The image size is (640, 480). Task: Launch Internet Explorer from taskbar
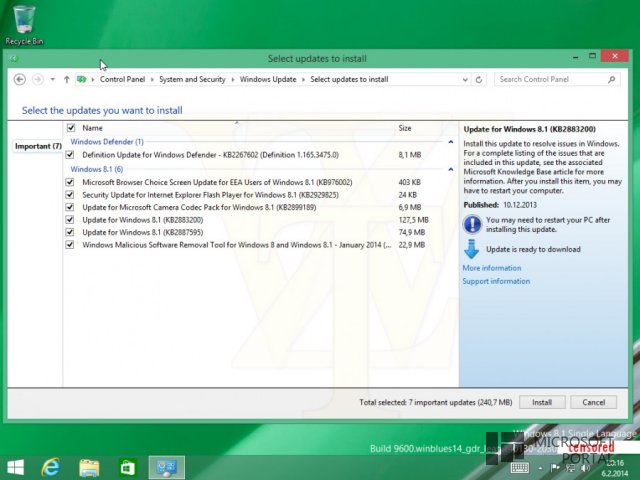[51, 467]
